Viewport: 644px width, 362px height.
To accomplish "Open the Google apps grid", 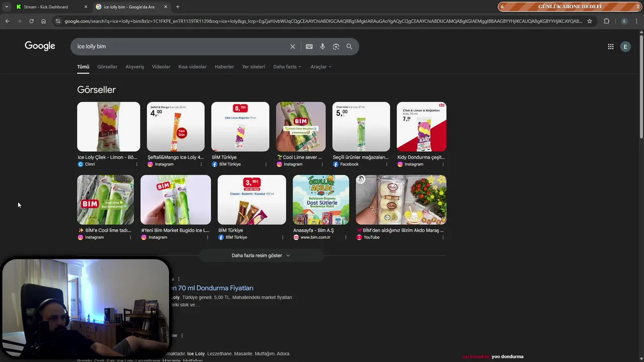I will [x=610, y=47].
